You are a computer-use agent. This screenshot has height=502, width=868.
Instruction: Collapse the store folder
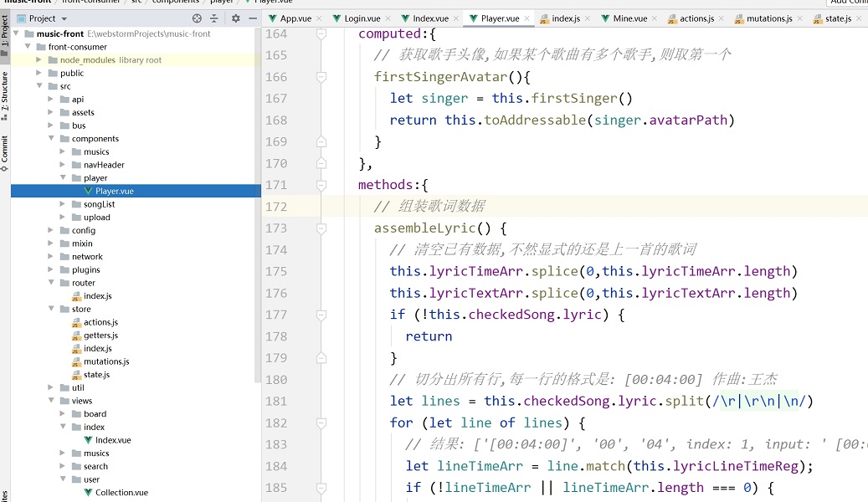51,309
